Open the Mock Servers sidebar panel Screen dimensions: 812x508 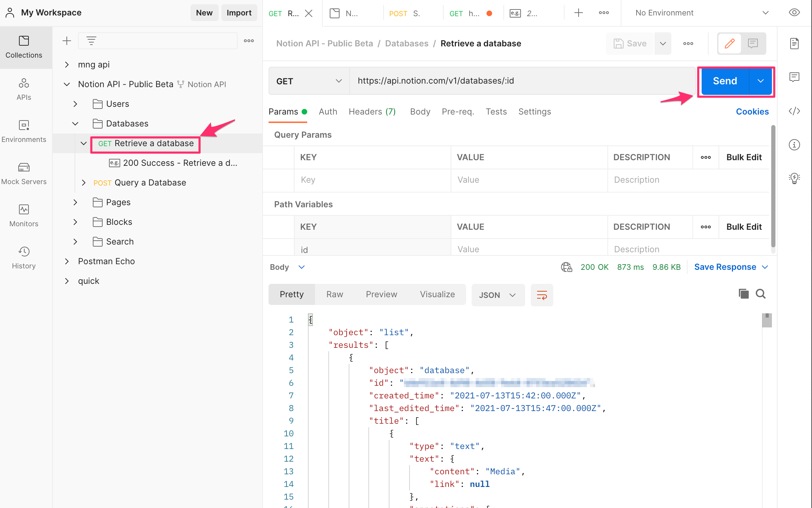[24, 174]
